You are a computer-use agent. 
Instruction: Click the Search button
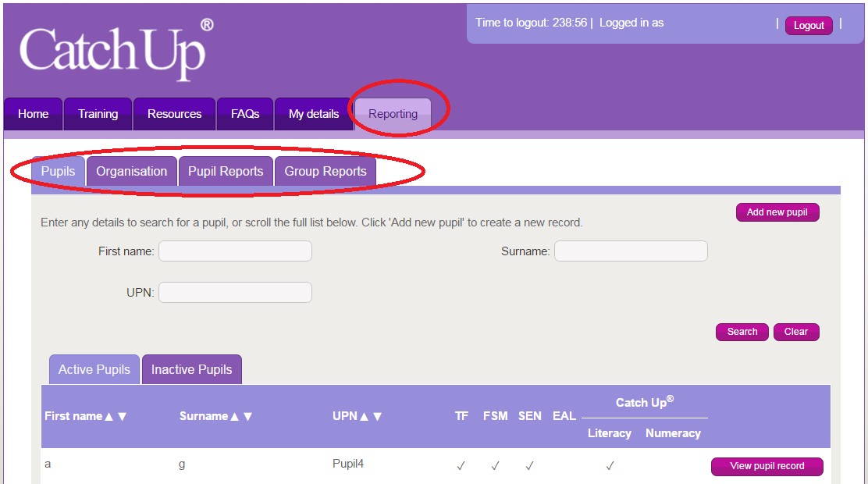[742, 332]
